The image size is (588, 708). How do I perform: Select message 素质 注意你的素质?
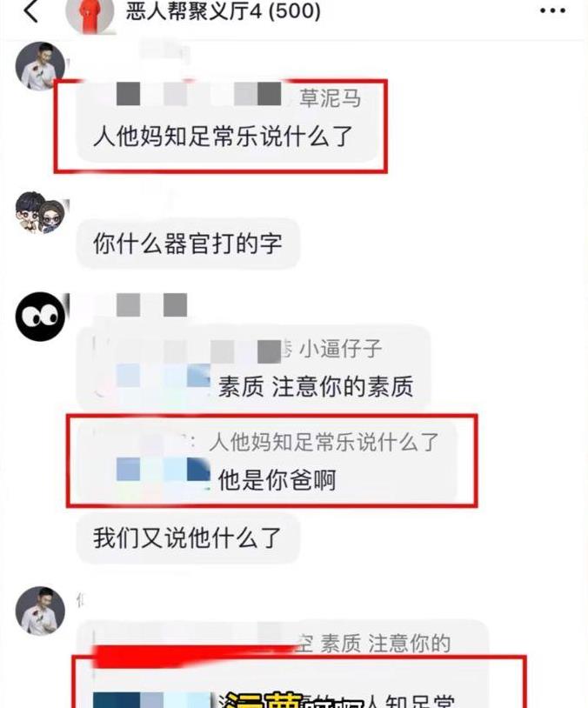point(316,387)
